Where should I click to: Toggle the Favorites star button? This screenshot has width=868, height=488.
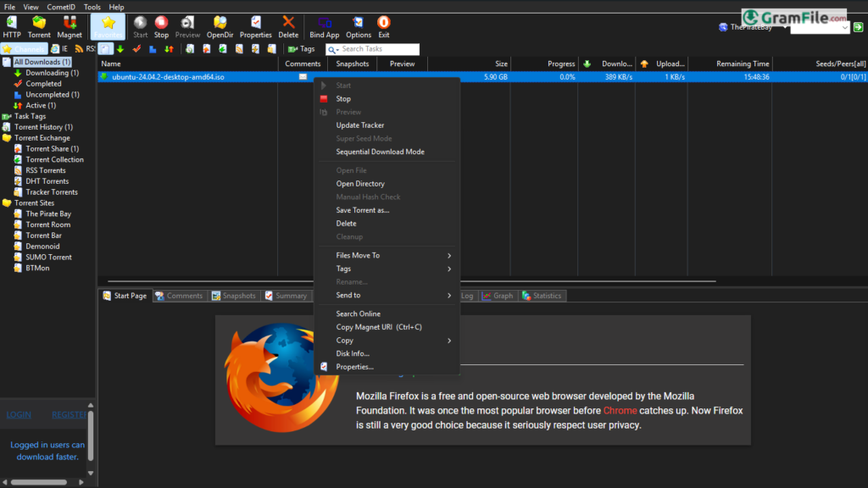point(108,26)
